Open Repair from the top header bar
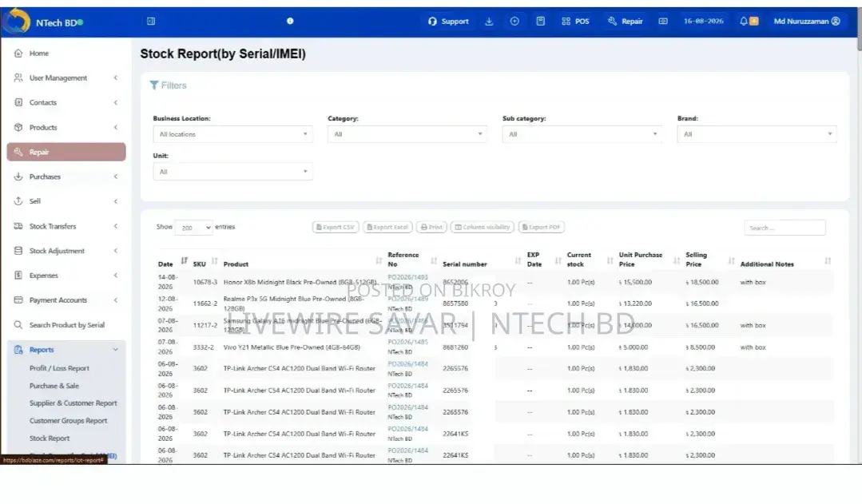Screen dimensions: 862x504 coord(626,22)
